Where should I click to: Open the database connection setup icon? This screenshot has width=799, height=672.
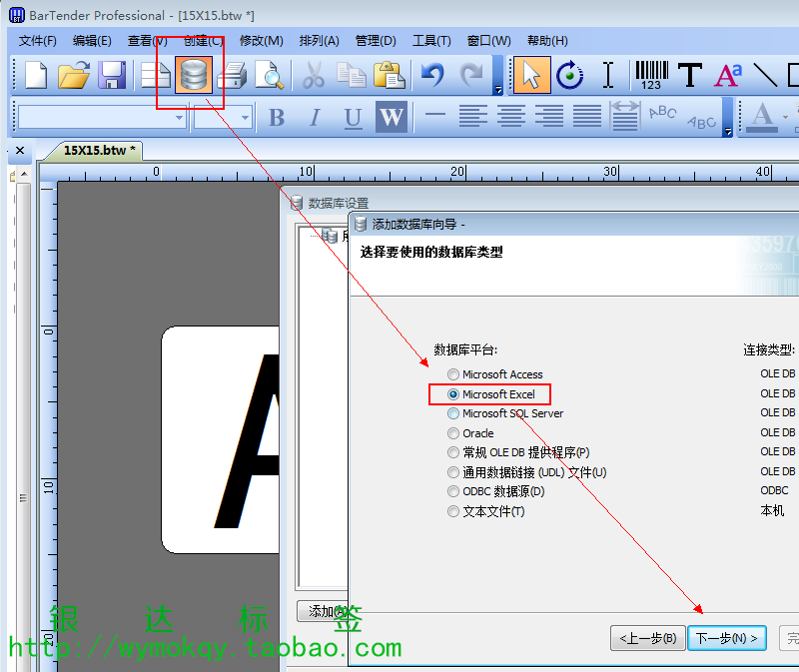click(x=193, y=76)
